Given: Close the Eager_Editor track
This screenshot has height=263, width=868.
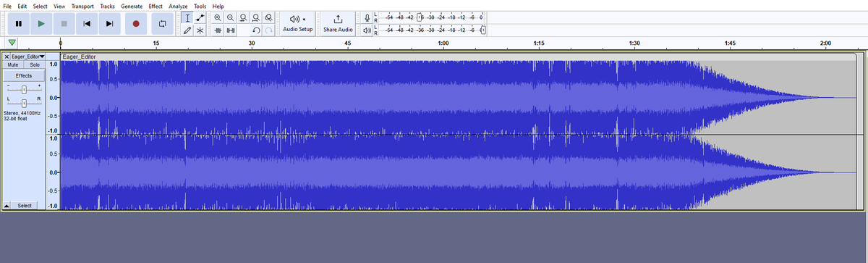Looking at the screenshot, I should coord(7,56).
